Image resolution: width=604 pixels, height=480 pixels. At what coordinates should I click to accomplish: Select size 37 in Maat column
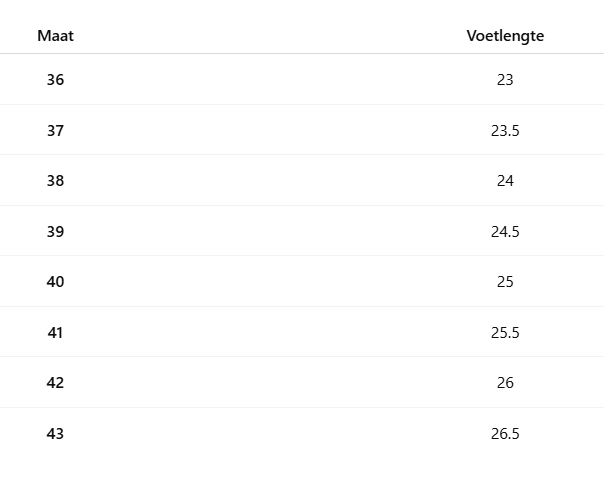click(55, 130)
